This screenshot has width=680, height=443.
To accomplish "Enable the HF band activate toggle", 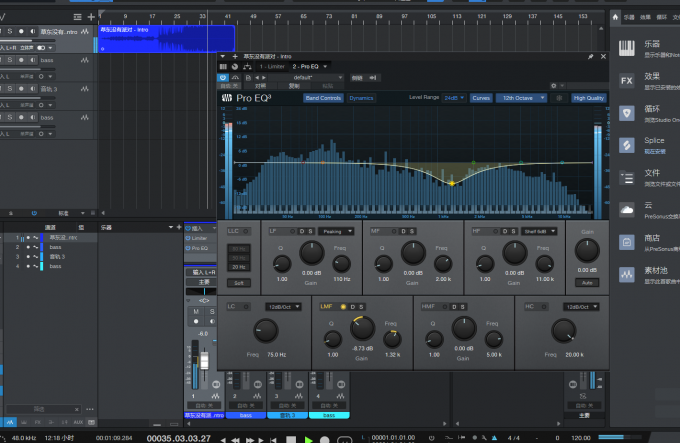I will click(x=496, y=231).
